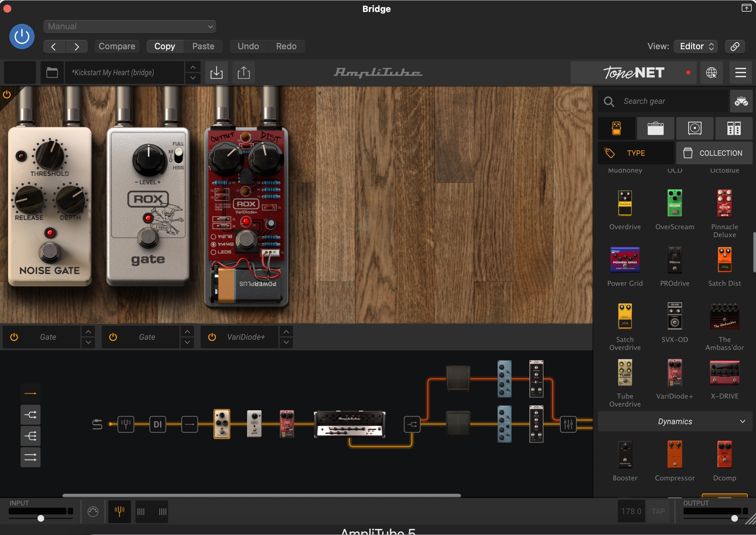Image resolution: width=756 pixels, height=535 pixels.
Task: Select the Dcomp pedal
Action: pyautogui.click(x=725, y=454)
